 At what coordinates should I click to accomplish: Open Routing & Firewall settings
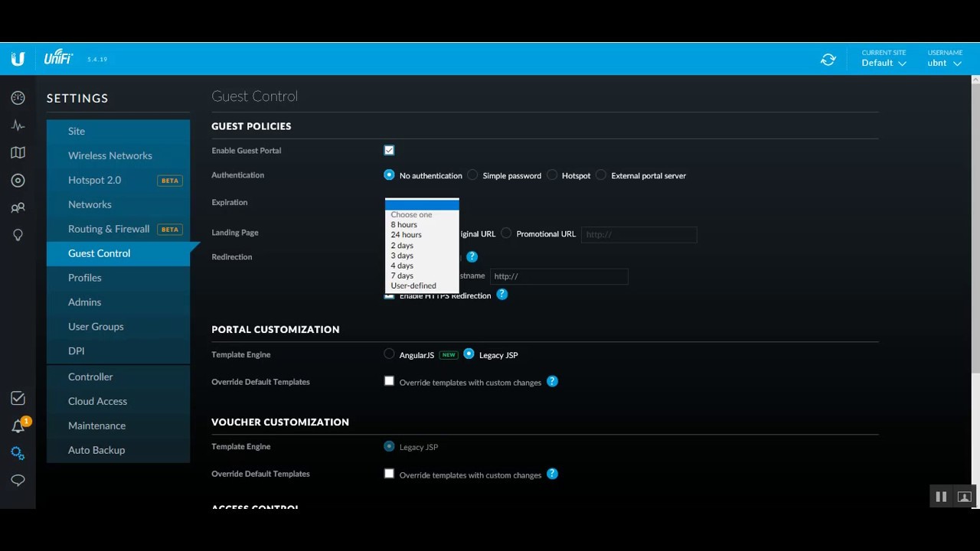118,229
